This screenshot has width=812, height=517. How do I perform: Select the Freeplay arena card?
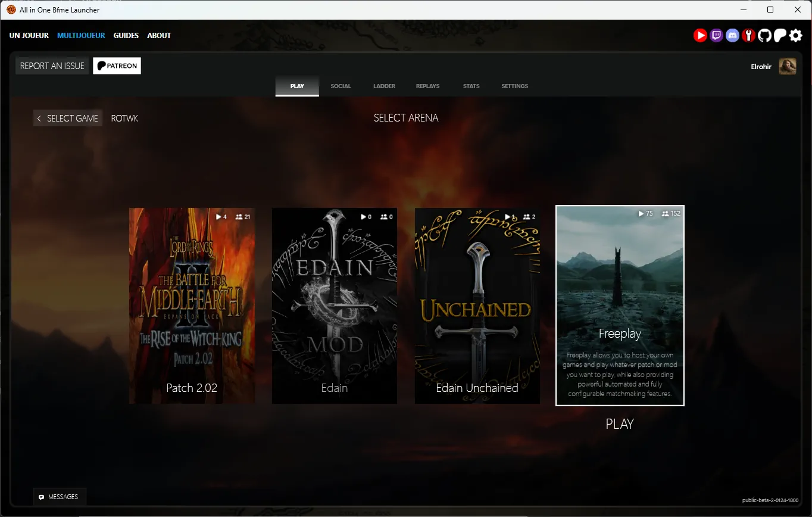coord(620,306)
